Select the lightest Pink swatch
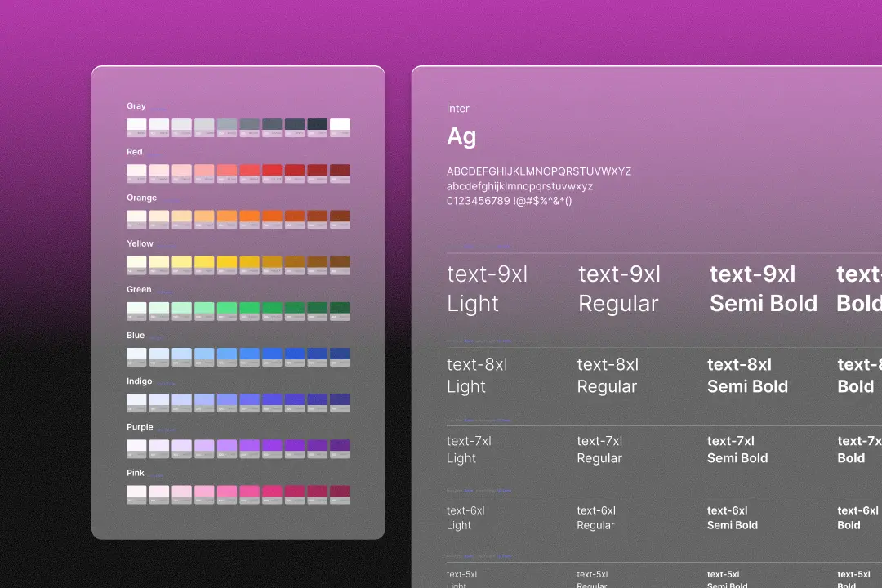Viewport: 882px width, 588px height. pos(136,495)
